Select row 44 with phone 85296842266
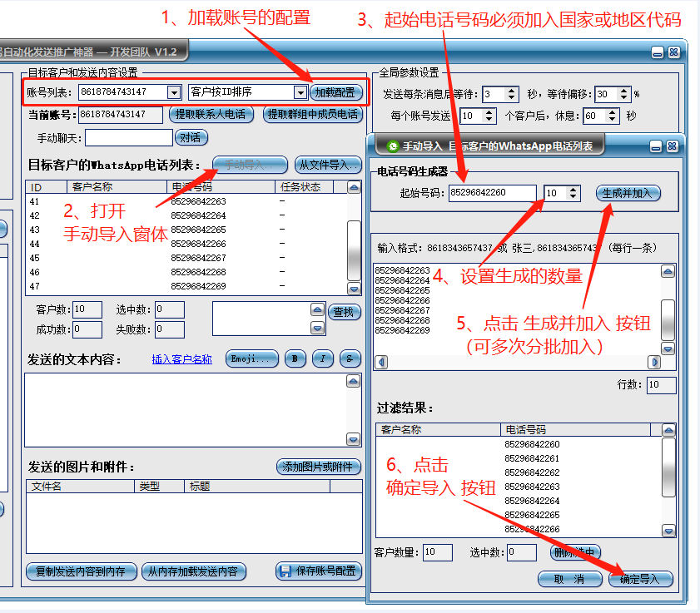The height and width of the screenshot is (613, 700). click(x=186, y=244)
